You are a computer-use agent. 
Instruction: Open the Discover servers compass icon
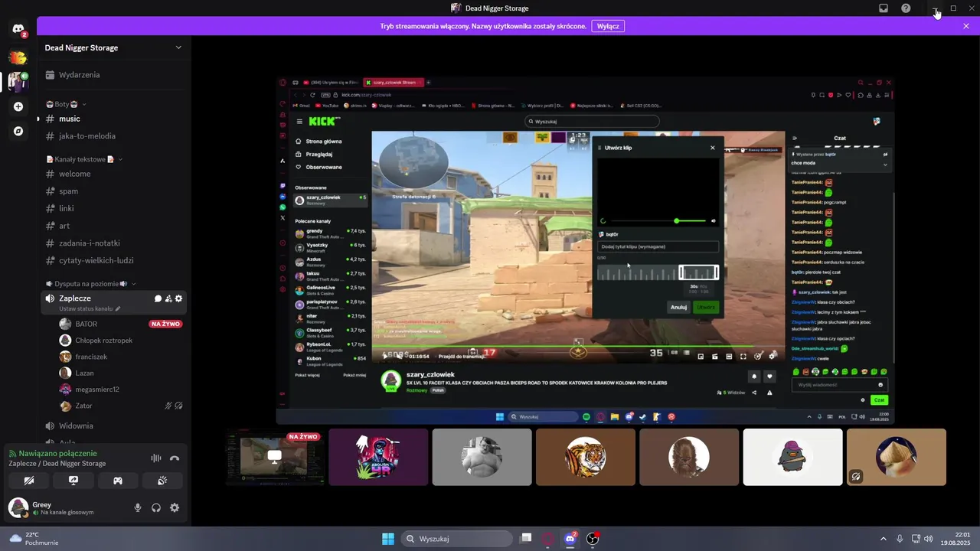click(x=18, y=131)
